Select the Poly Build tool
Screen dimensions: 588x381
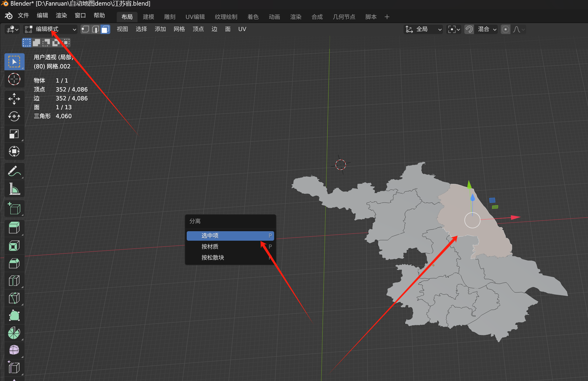pos(14,316)
